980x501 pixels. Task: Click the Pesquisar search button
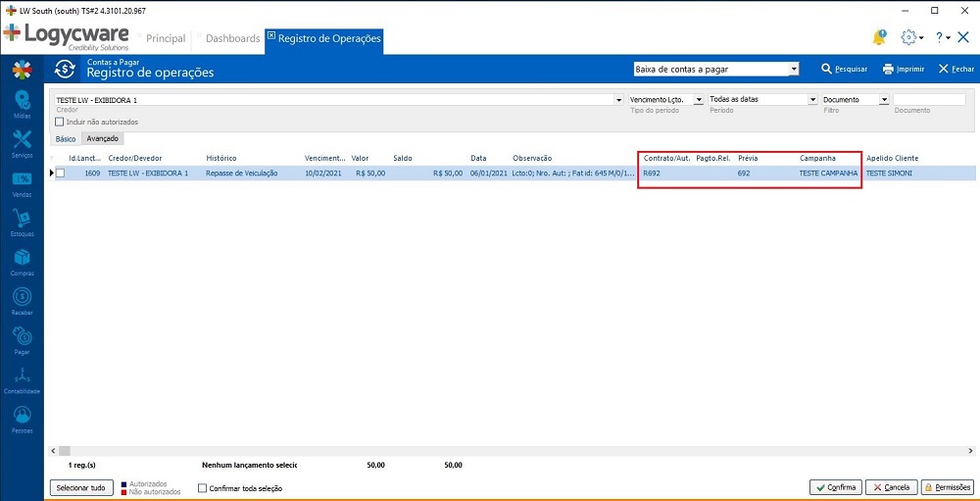[845, 69]
